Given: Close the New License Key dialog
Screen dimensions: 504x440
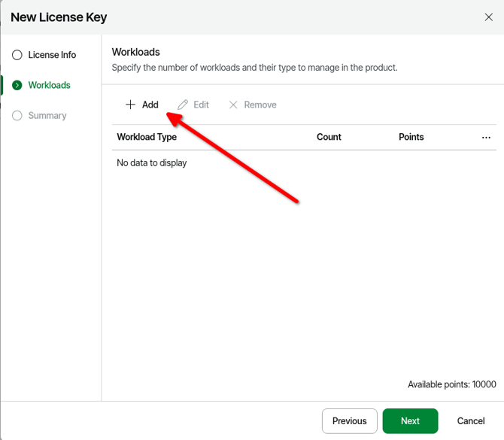Looking at the screenshot, I should [488, 17].
